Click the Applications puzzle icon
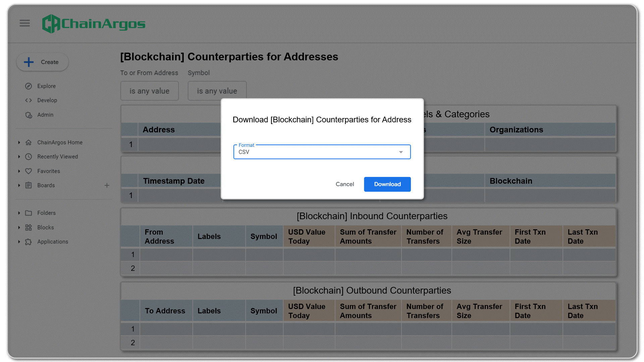This screenshot has height=362, width=644. click(29, 242)
